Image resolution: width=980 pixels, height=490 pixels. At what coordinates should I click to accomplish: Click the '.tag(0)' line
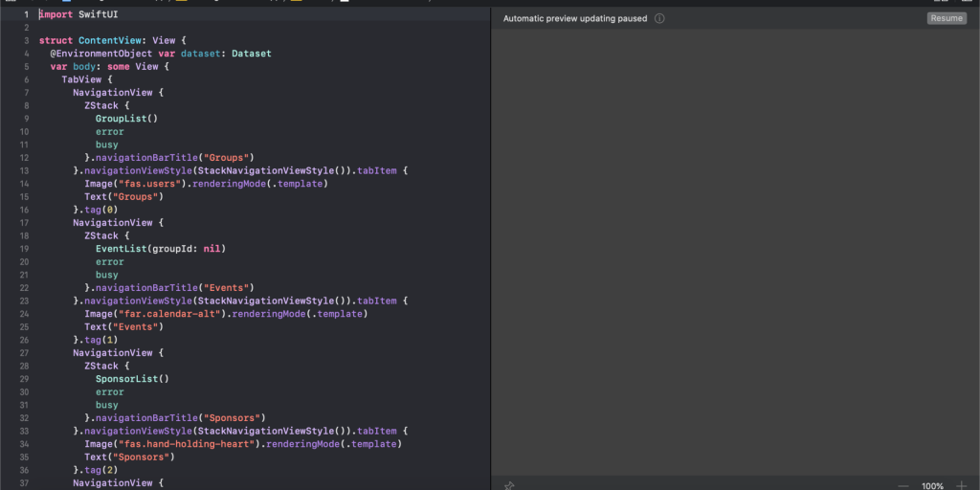tap(96, 210)
